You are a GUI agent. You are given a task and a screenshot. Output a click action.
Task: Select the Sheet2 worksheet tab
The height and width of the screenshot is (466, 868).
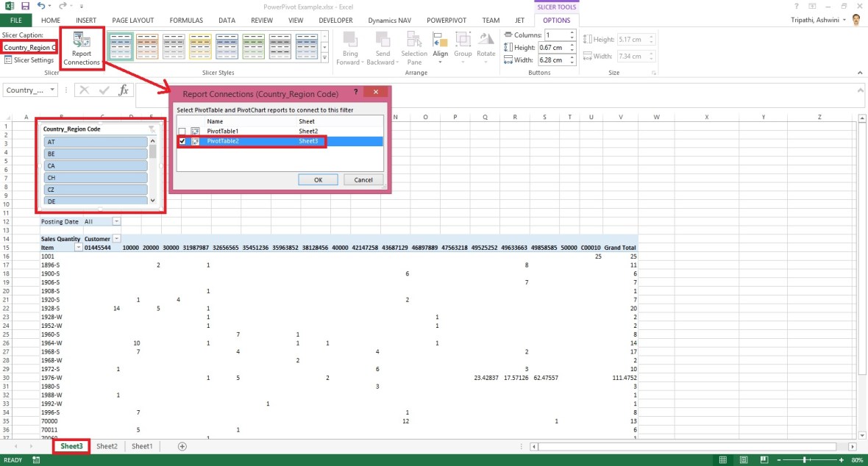[x=107, y=445]
